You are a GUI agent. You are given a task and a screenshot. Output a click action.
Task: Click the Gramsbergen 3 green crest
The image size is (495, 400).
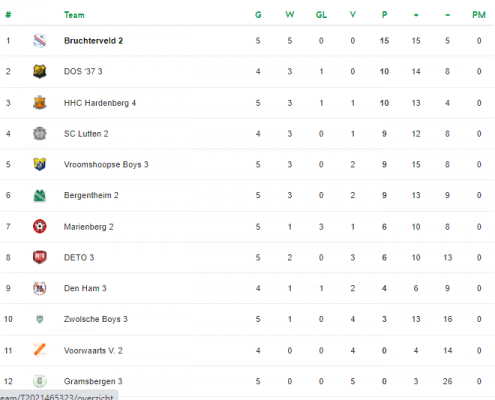pos(40,381)
